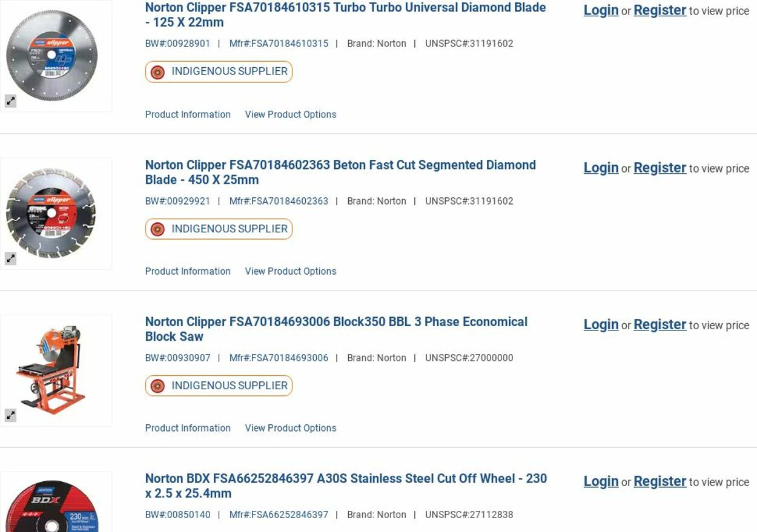The width and height of the screenshot is (757, 532).
Task: Click Login link beside Turbo blade price
Action: 601,10
